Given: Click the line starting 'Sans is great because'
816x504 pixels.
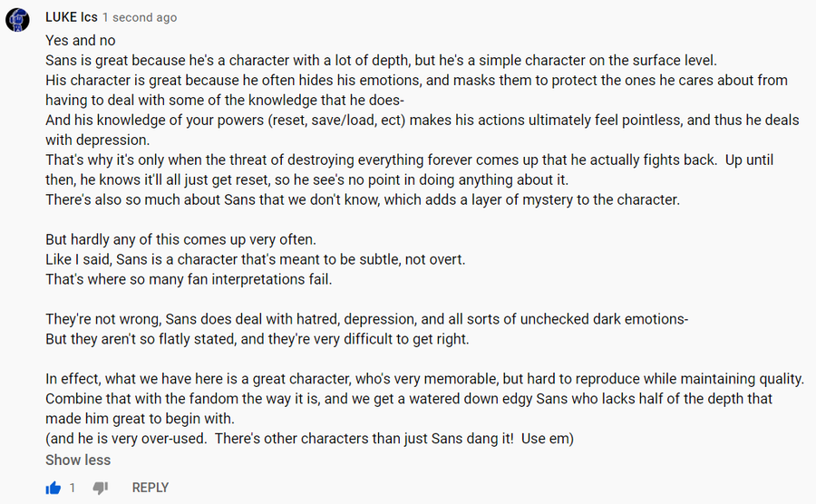Looking at the screenshot, I should 381,61.
